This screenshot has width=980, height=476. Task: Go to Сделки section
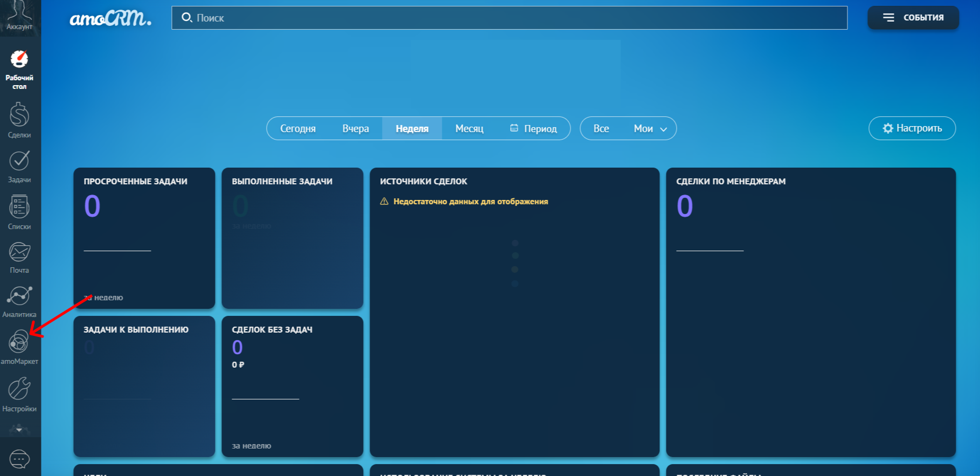coord(19,121)
